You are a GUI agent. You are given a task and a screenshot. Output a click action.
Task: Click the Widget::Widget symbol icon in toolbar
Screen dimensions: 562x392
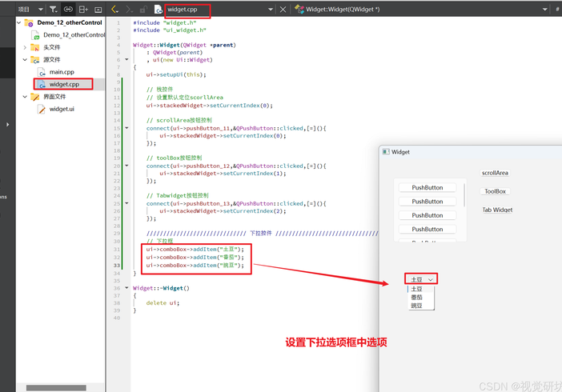pos(299,10)
